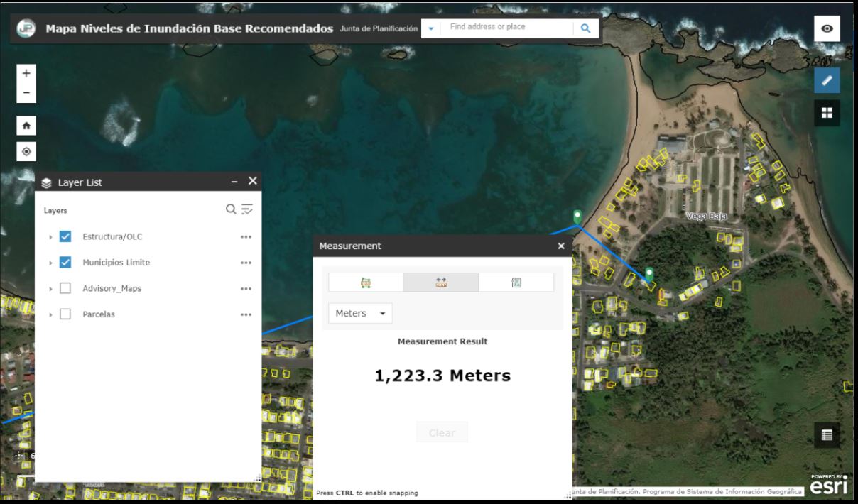Open the basemap gallery grid icon
This screenshot has height=504, width=858.
[x=827, y=112]
